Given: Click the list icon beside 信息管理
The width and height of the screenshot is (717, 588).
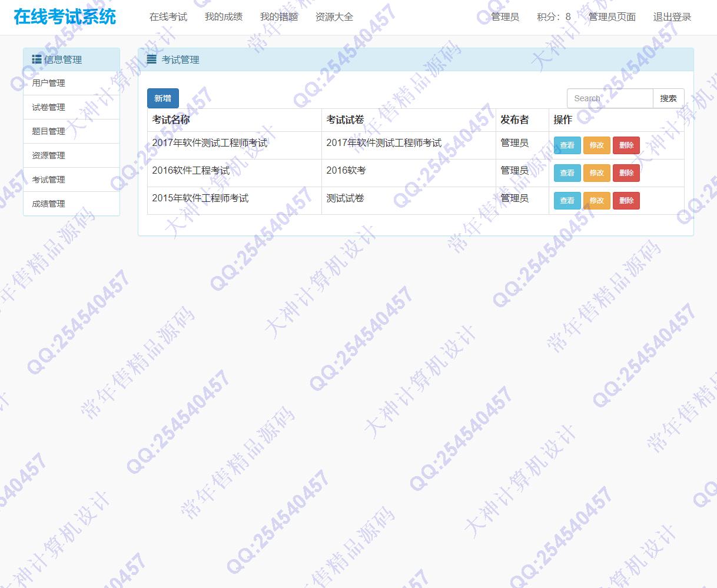Looking at the screenshot, I should pos(36,59).
